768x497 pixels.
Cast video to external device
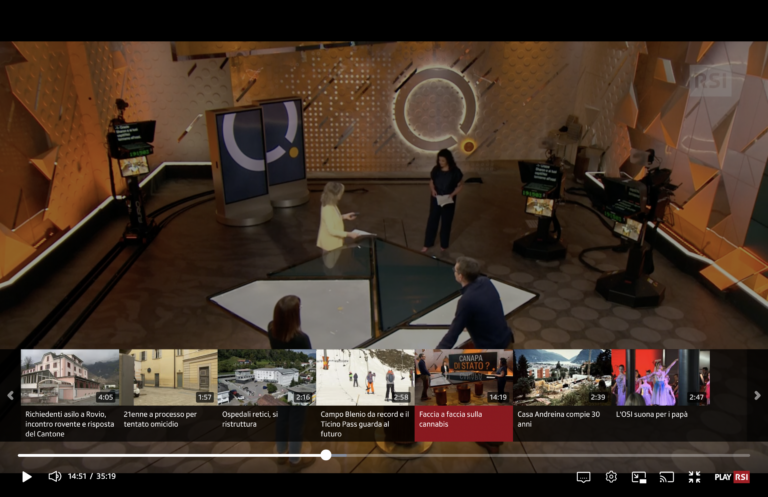[666, 477]
